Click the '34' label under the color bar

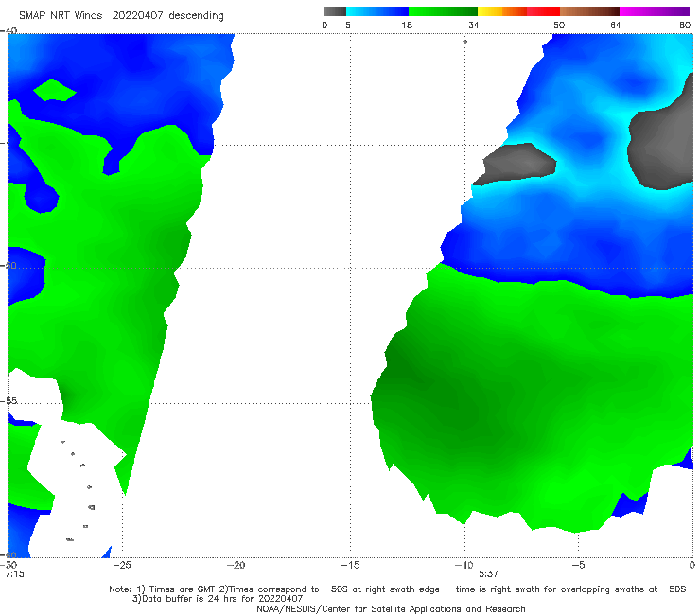click(474, 26)
